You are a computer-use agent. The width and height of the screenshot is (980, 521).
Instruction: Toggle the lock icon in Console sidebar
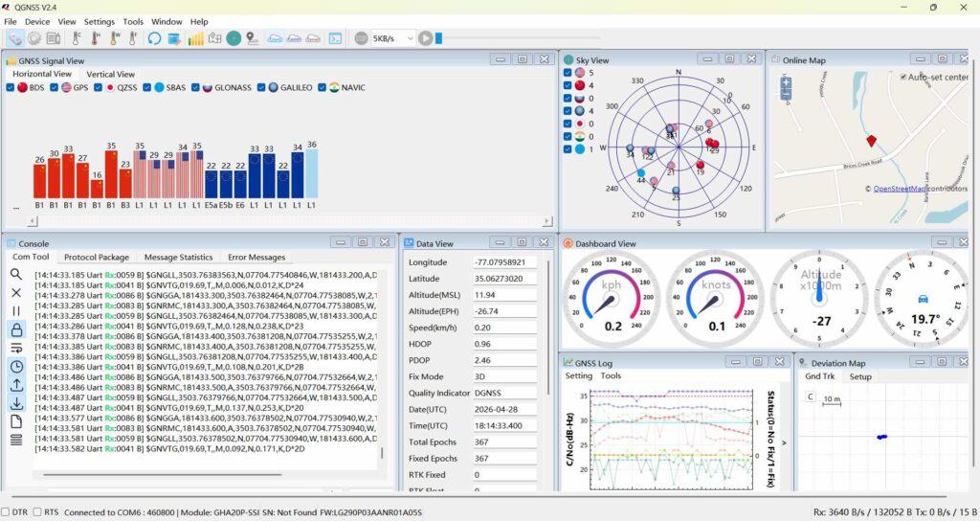click(16, 329)
